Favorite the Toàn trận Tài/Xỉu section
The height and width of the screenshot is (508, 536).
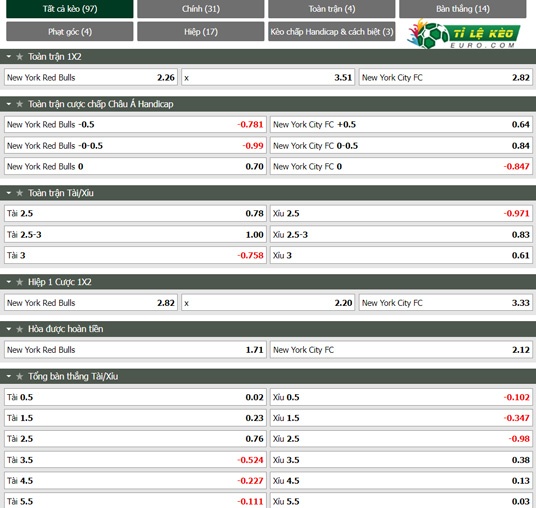coord(19,193)
